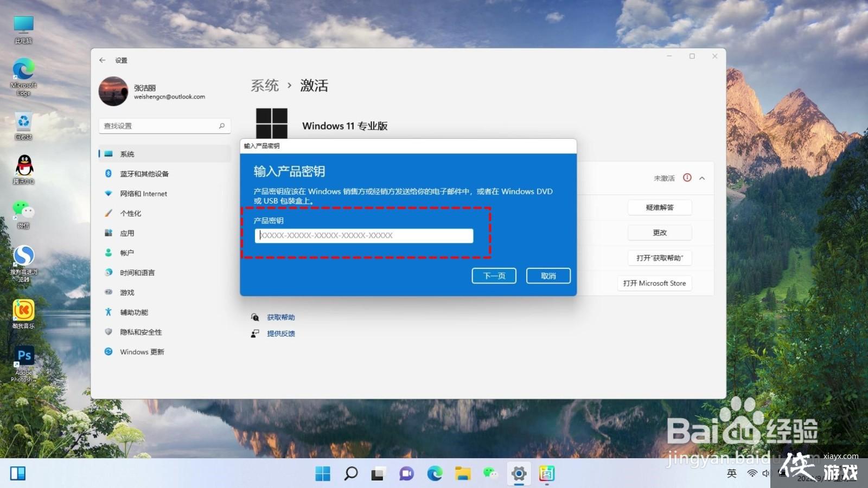
Task: Click the 获取帮助 headset icon
Action: pyautogui.click(x=255, y=317)
